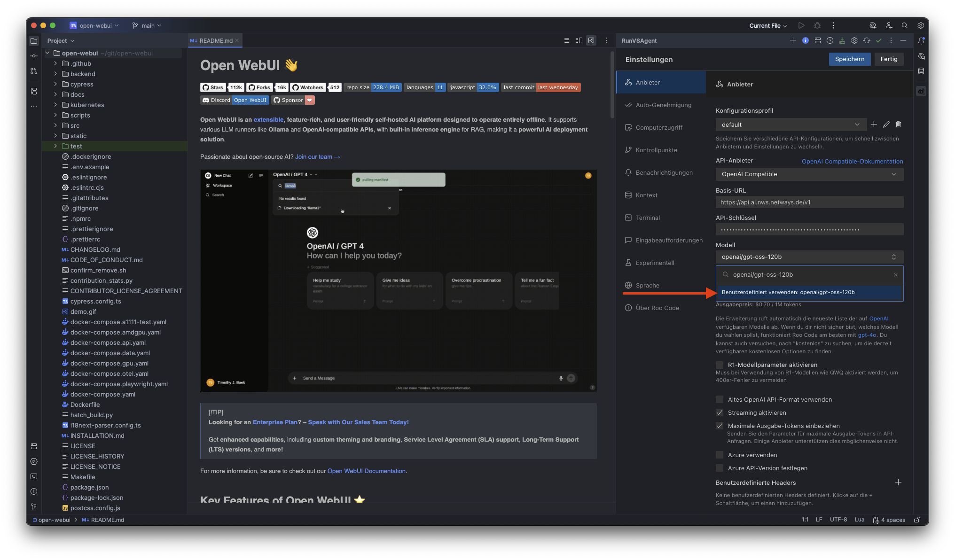Open the Current File run configuration dropdown

[768, 26]
